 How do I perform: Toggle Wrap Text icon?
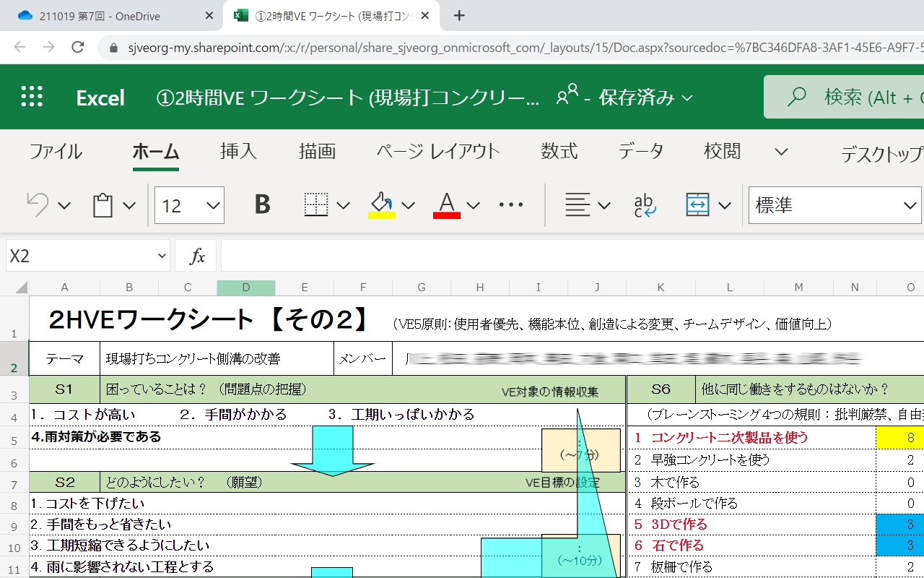[645, 205]
